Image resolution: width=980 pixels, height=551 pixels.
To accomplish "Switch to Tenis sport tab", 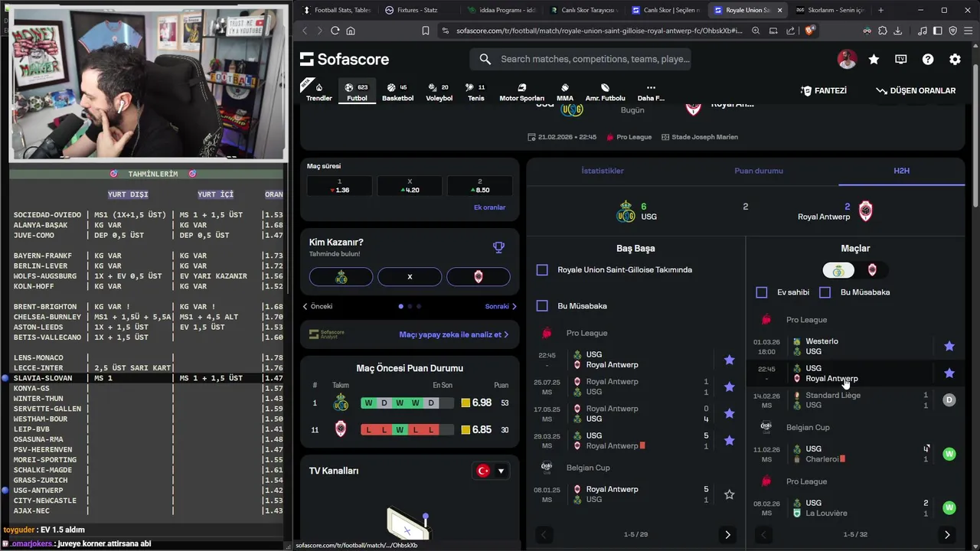I will pyautogui.click(x=476, y=92).
